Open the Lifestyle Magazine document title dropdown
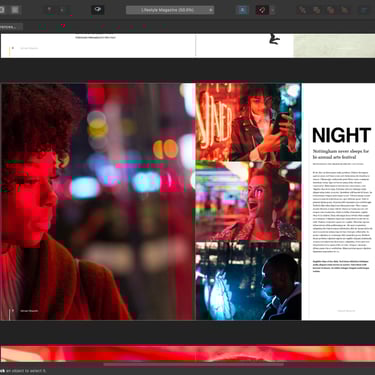Image resolution: width=375 pixels, height=375 pixels. pyautogui.click(x=170, y=10)
